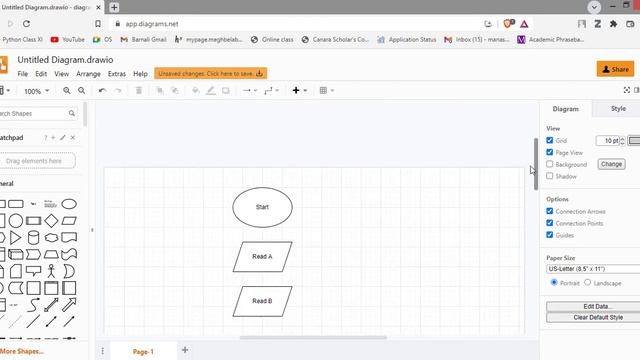
Task: Open the Edit menu
Action: click(41, 74)
